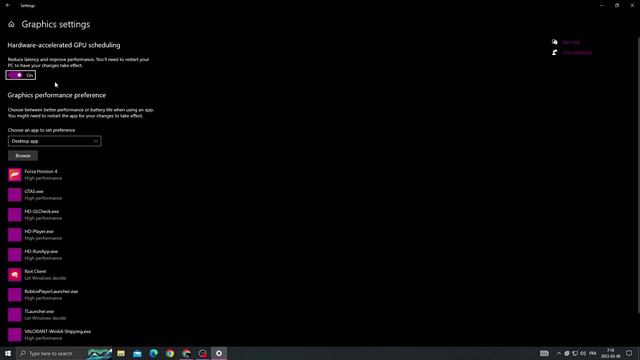Click the Browse button
This screenshot has height=360, width=640.
(23, 156)
